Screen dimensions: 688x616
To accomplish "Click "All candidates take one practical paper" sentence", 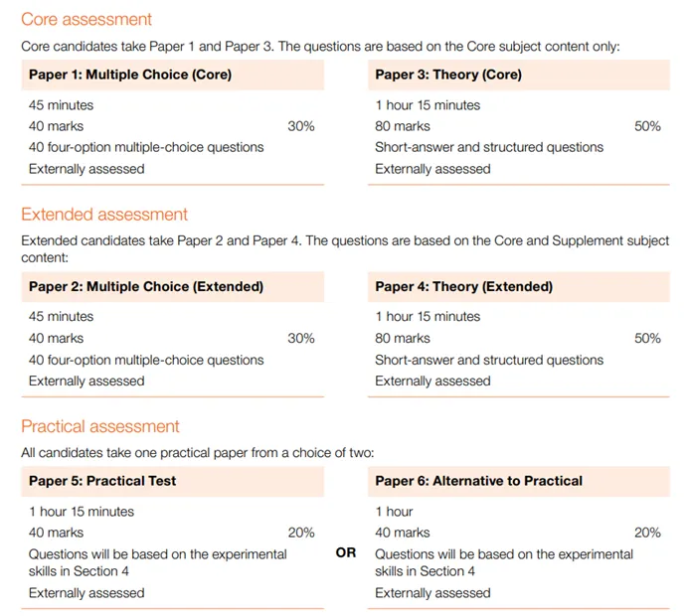I will (198, 453).
